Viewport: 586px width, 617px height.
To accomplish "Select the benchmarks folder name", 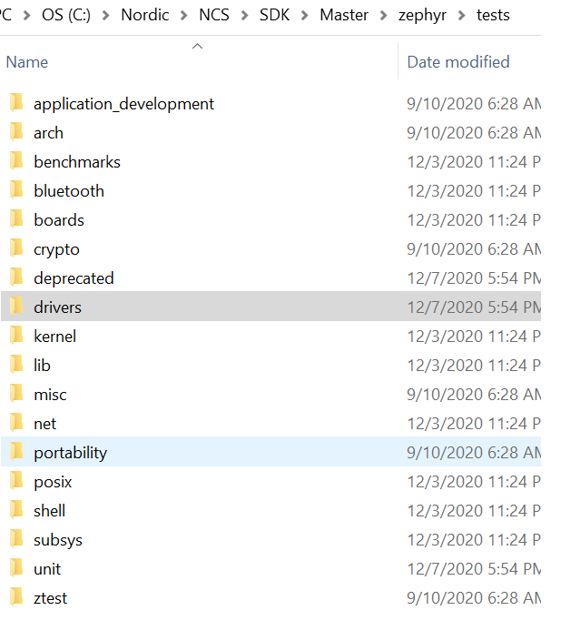I will pyautogui.click(x=77, y=162).
